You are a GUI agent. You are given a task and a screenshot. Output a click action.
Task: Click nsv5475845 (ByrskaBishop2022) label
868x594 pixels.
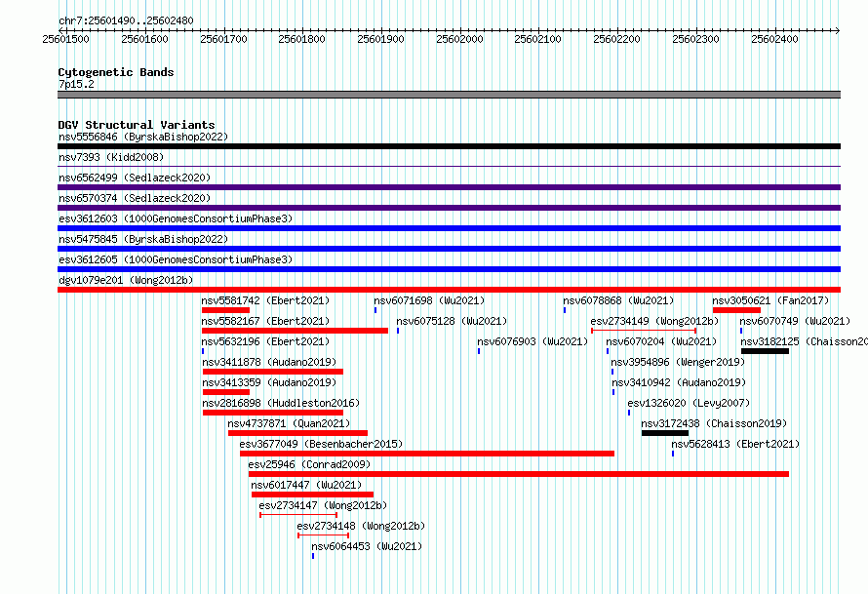[142, 239]
